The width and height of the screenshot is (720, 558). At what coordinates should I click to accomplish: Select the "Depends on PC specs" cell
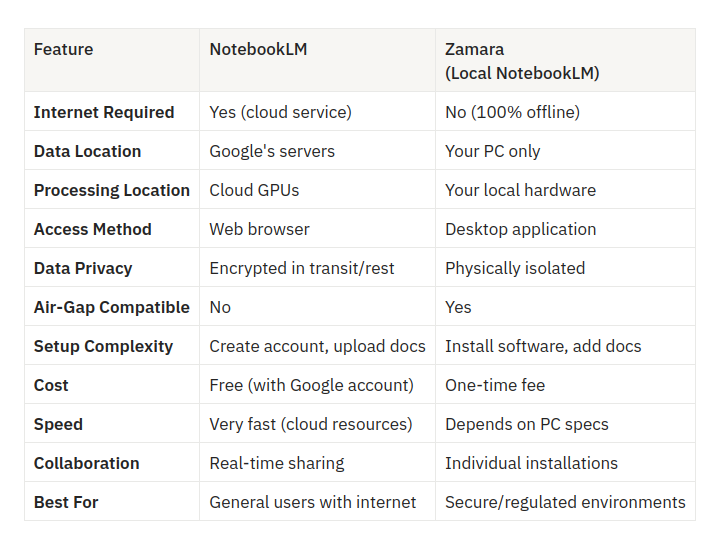coord(527,424)
